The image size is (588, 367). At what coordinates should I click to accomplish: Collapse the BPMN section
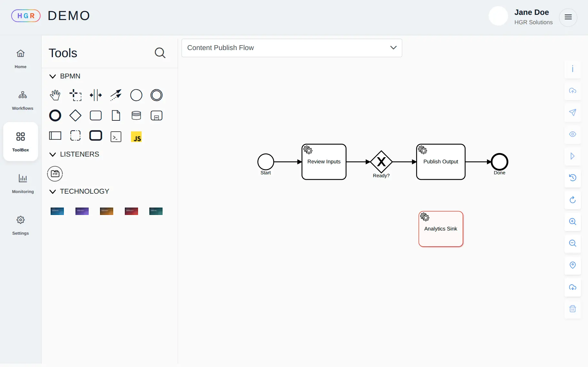tap(53, 76)
